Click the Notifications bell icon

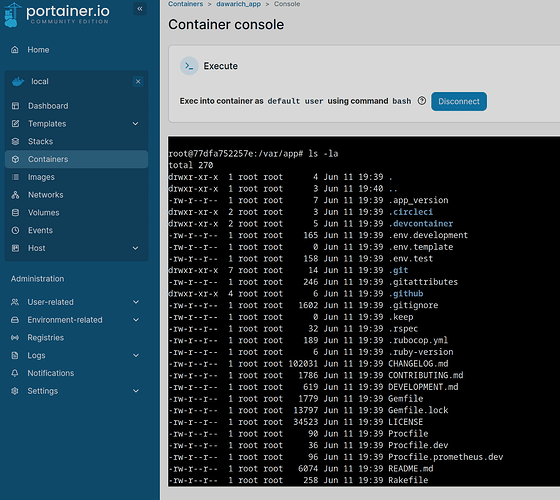tap(15, 373)
